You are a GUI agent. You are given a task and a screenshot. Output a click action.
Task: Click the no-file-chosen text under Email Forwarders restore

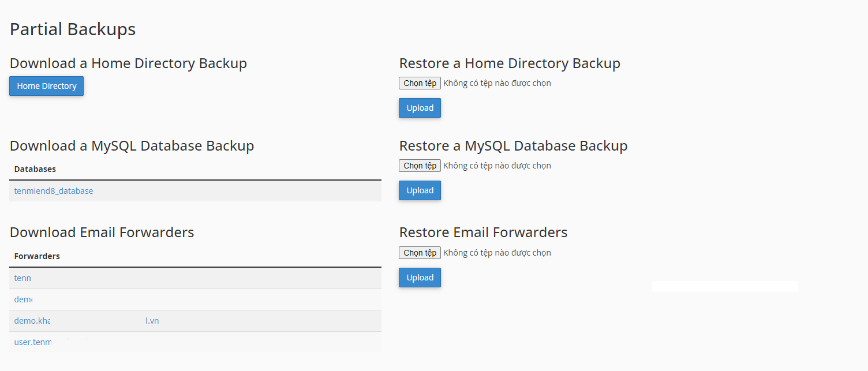coord(497,253)
